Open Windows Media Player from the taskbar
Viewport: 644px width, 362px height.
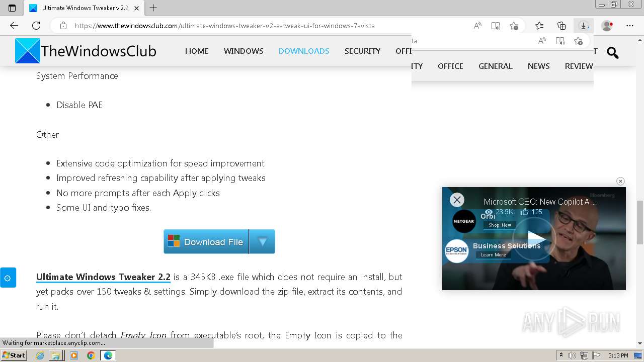74,355
